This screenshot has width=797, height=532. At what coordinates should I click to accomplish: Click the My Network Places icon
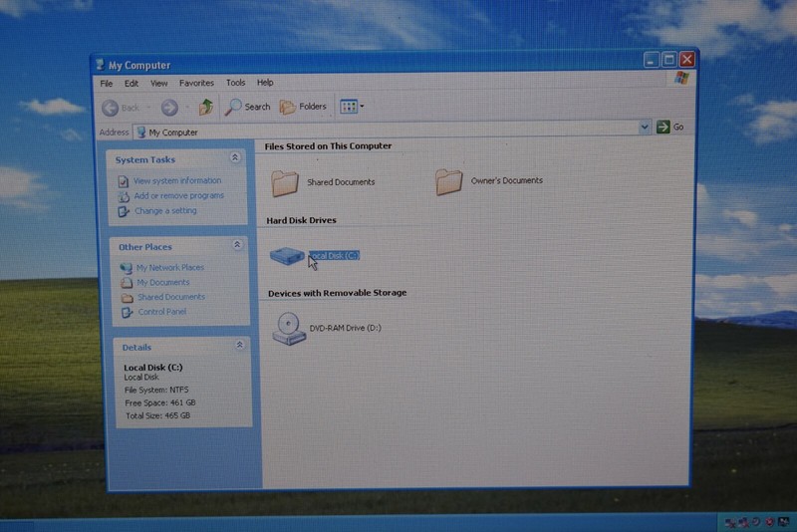point(127,268)
